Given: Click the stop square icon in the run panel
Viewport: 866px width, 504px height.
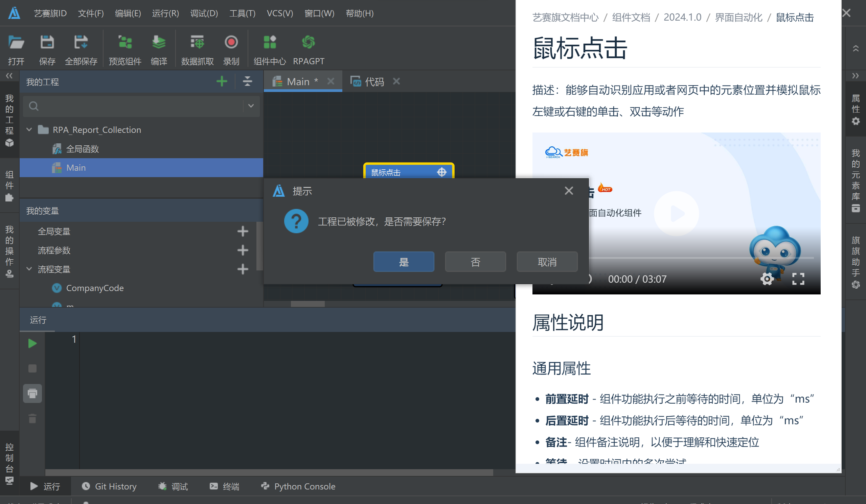Looking at the screenshot, I should [32, 368].
